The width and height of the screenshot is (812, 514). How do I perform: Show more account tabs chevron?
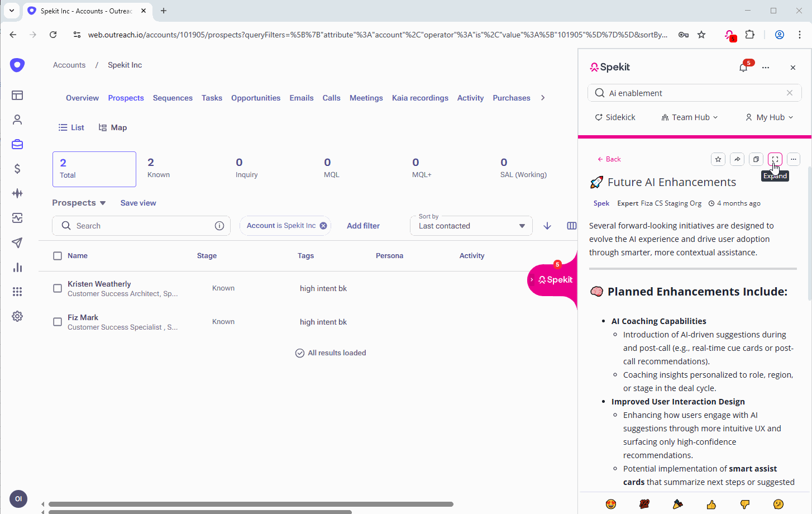pos(543,98)
